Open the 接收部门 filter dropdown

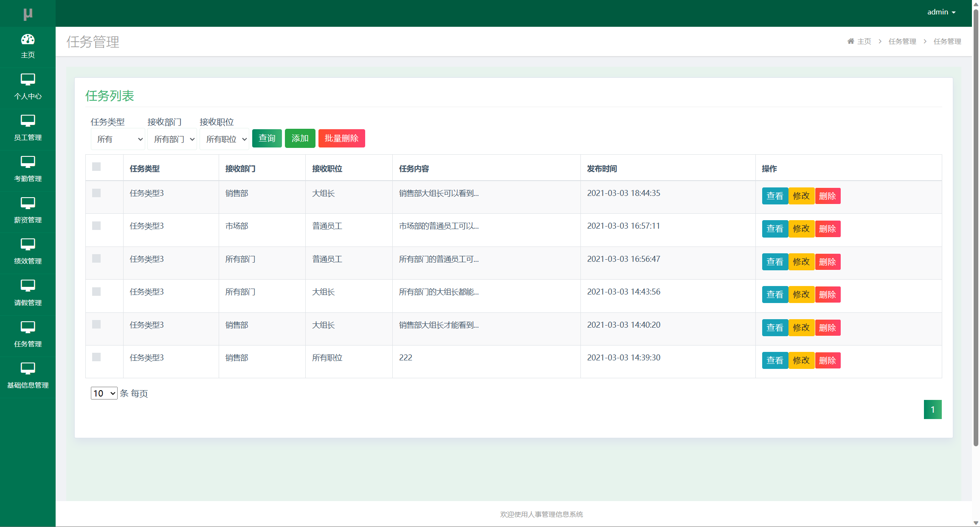coord(172,139)
